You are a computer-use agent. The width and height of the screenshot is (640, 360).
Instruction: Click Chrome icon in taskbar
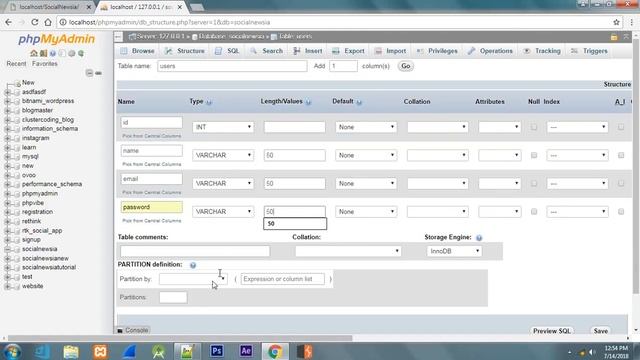point(275,351)
